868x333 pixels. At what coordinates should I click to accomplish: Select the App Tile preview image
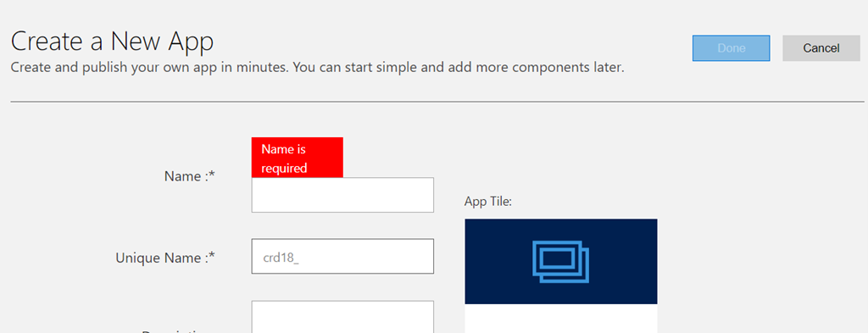[x=561, y=262]
